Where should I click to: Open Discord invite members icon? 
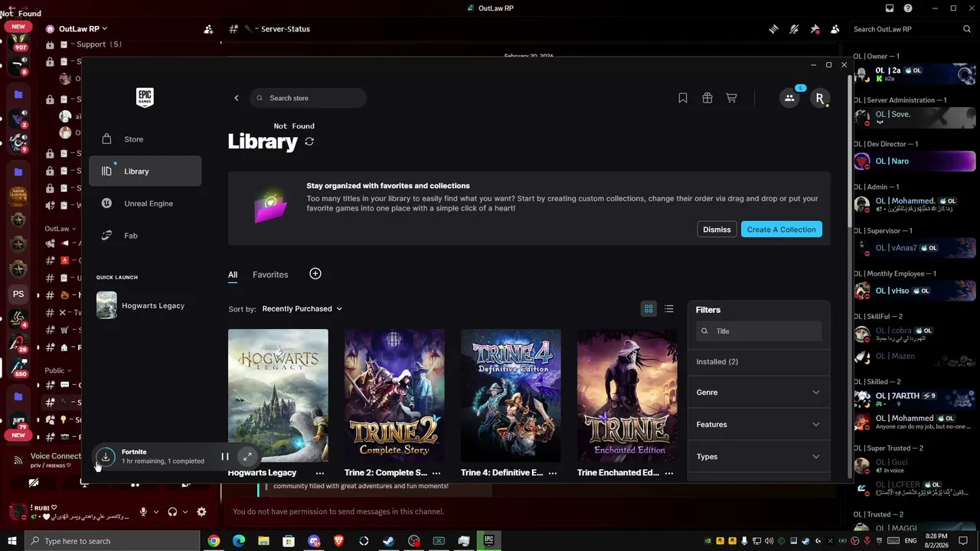click(x=208, y=29)
